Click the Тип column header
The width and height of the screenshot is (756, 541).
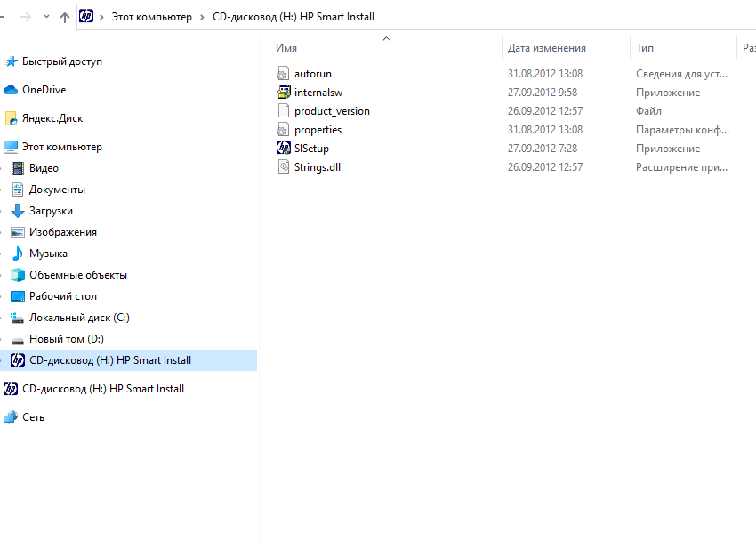point(645,48)
